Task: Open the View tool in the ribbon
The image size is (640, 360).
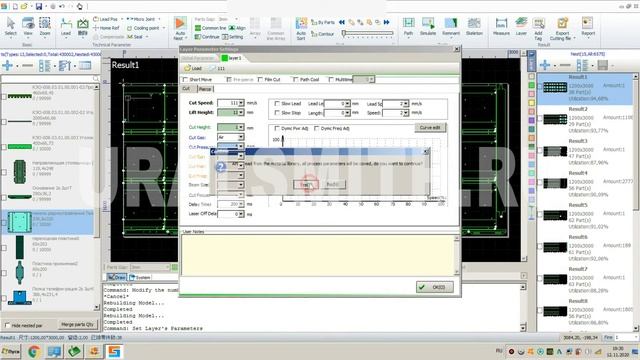Action: tap(28, 27)
